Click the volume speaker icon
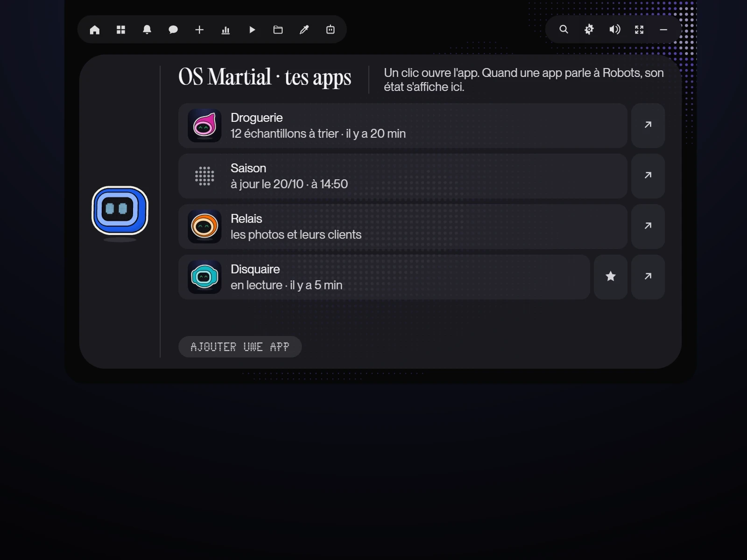The width and height of the screenshot is (747, 560). 614,30
